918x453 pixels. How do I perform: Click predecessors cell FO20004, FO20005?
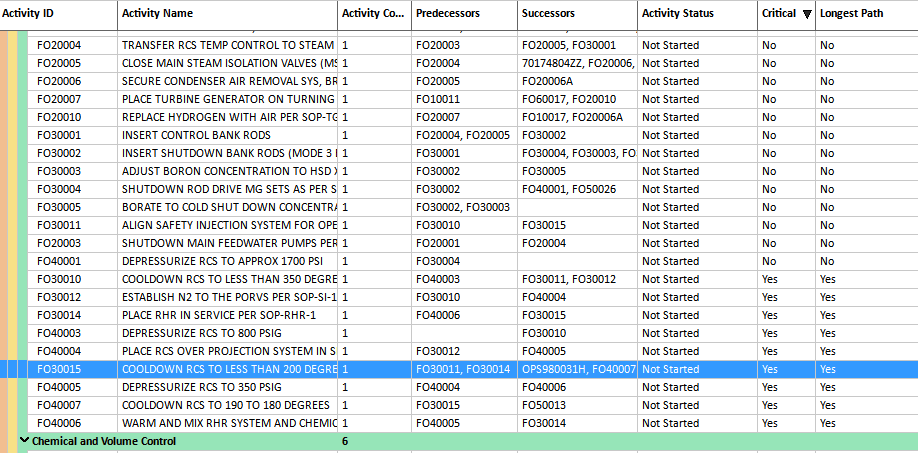click(x=463, y=135)
